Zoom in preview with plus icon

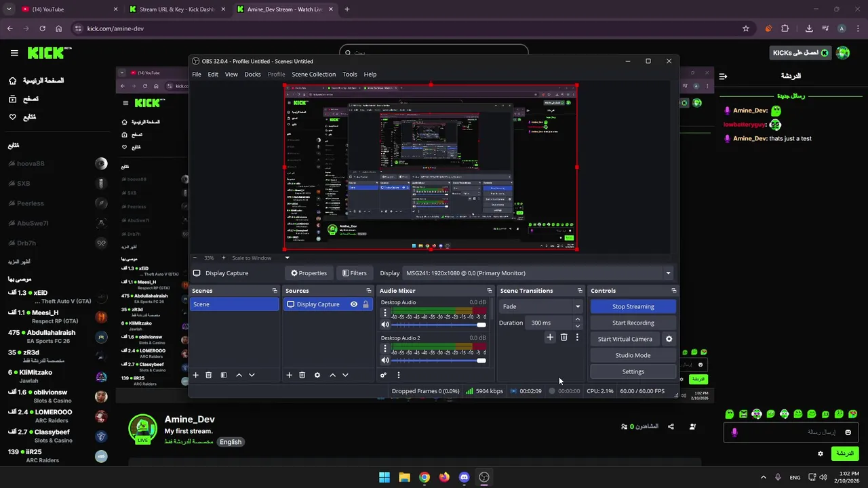(223, 258)
